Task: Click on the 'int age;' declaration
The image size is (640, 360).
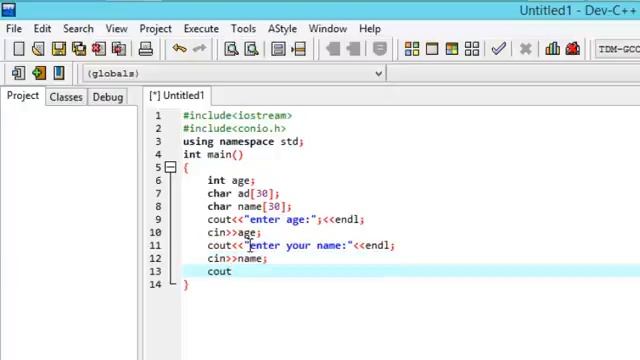Action: (x=231, y=180)
